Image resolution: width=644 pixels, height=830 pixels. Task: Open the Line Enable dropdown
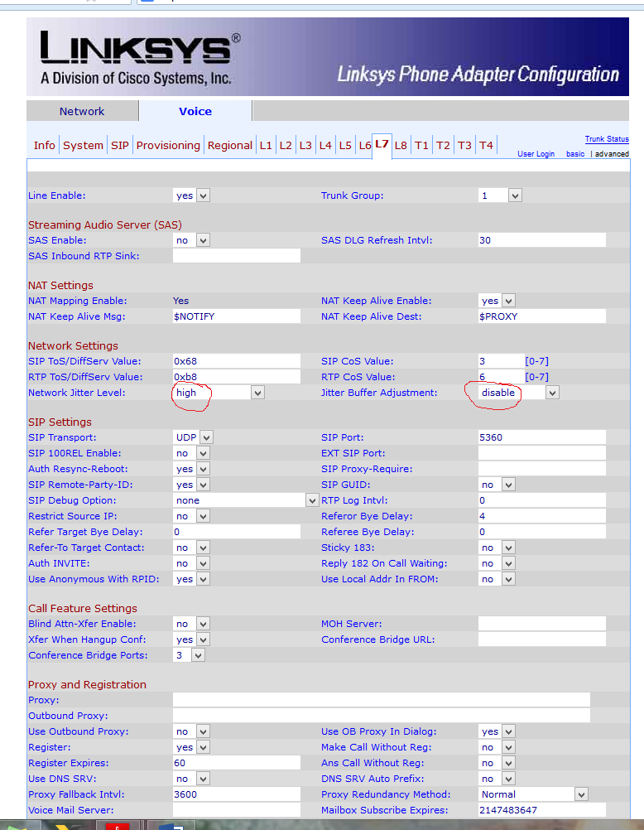191,195
